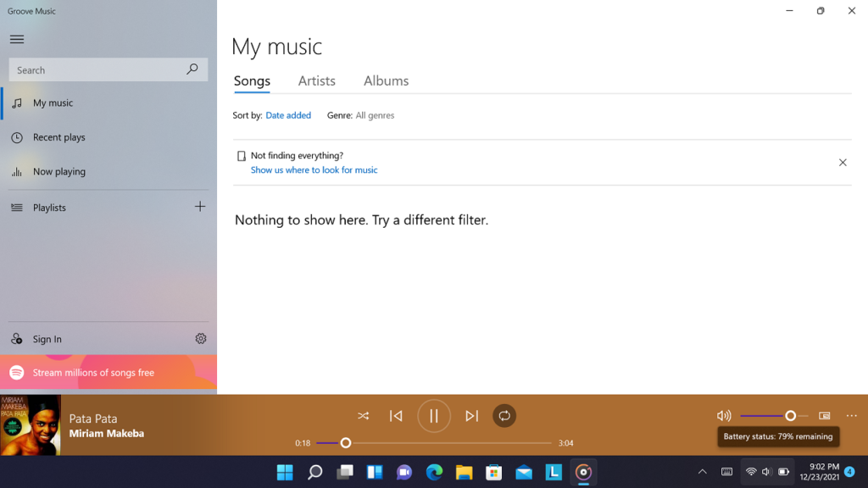868x488 pixels.
Task: Open the L app on taskbar
Action: point(554,472)
